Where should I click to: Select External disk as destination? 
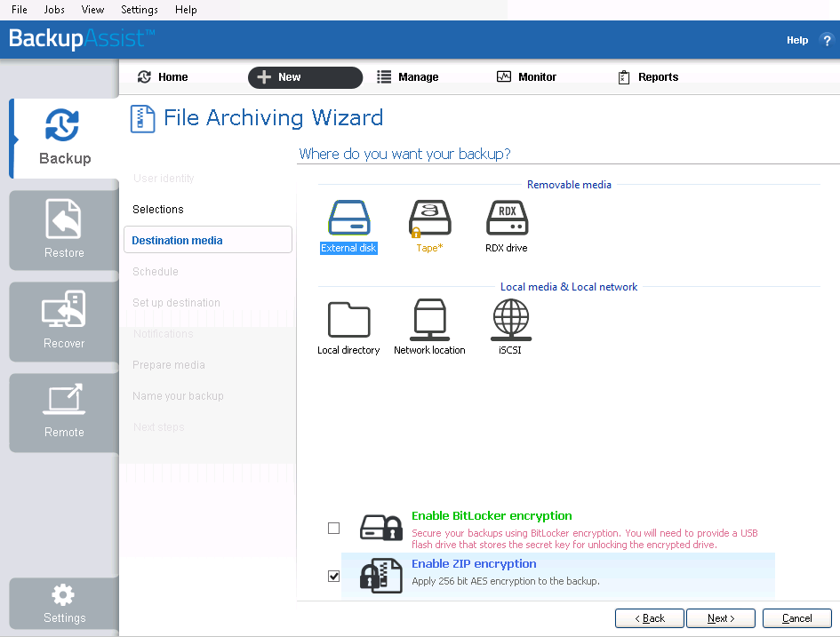[348, 227]
